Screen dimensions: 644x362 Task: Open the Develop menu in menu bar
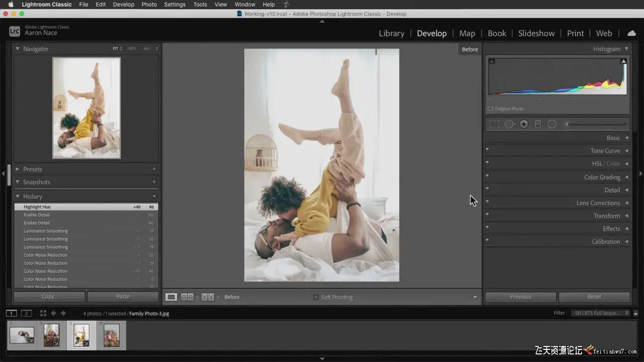123,5
